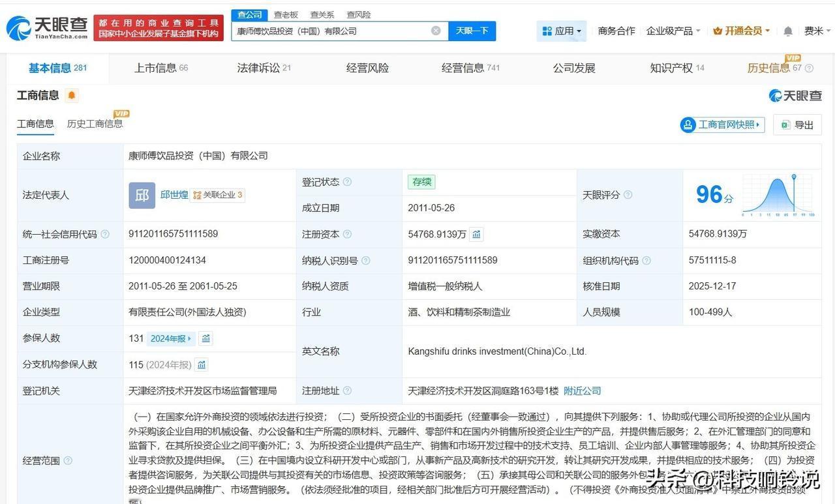
Task: Switch to 历史工商信息 sub-tab
Action: [x=95, y=124]
